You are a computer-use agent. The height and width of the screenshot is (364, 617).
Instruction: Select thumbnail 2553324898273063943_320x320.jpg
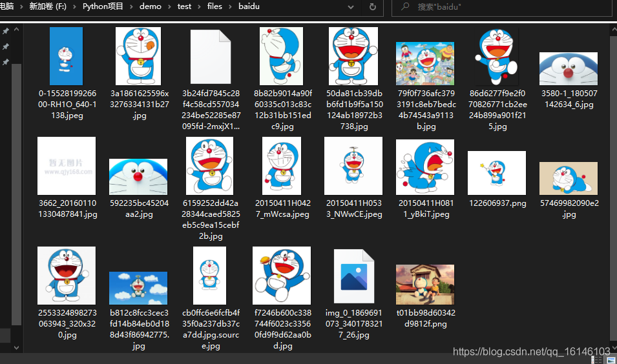pos(67,275)
